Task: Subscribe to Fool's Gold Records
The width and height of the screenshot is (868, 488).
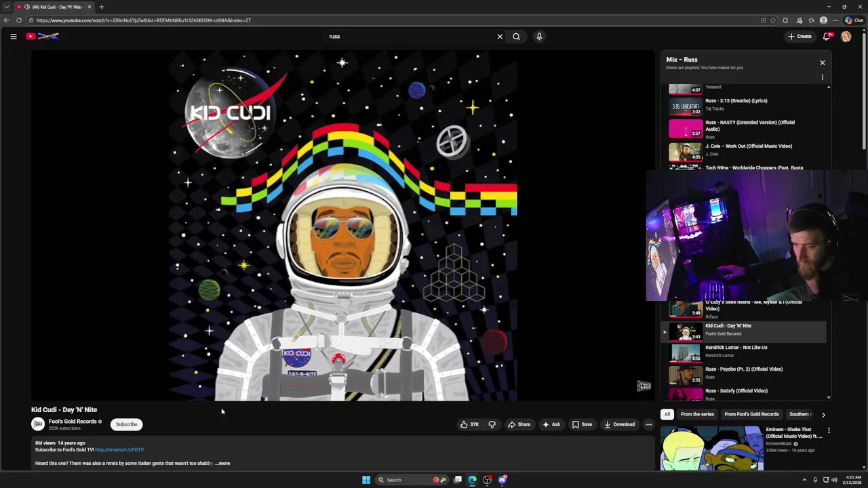Action: (x=126, y=424)
